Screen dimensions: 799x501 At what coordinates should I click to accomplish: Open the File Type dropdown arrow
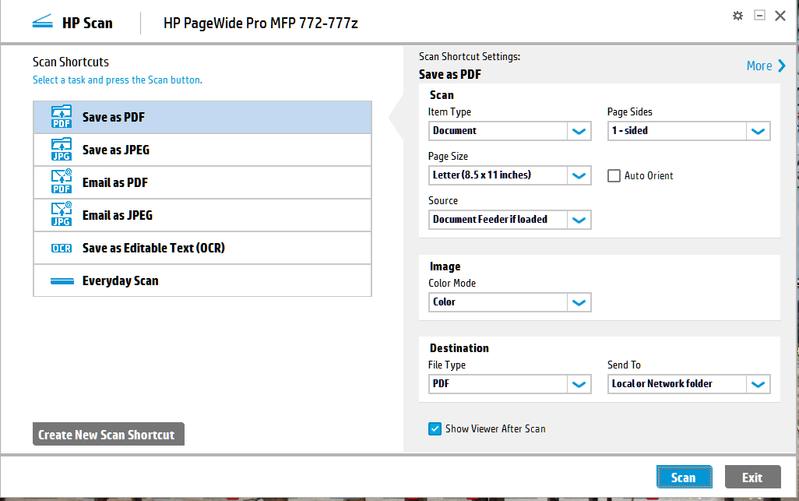tap(579, 384)
